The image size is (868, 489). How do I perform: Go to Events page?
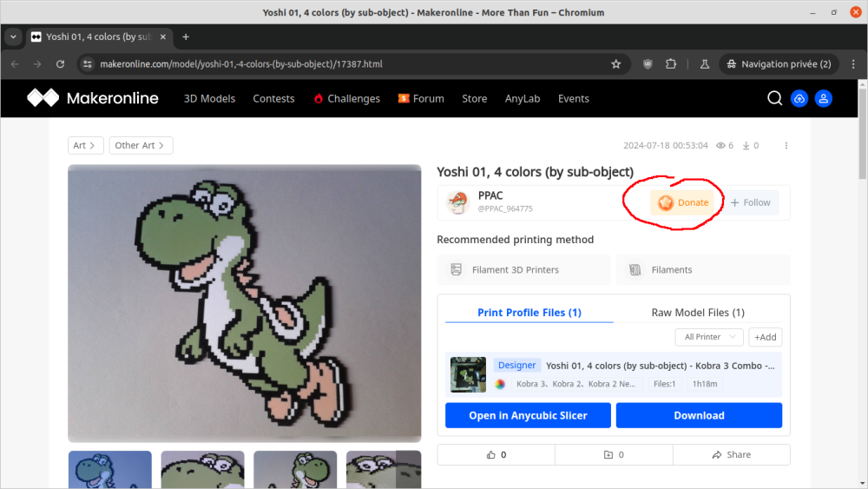tap(574, 98)
